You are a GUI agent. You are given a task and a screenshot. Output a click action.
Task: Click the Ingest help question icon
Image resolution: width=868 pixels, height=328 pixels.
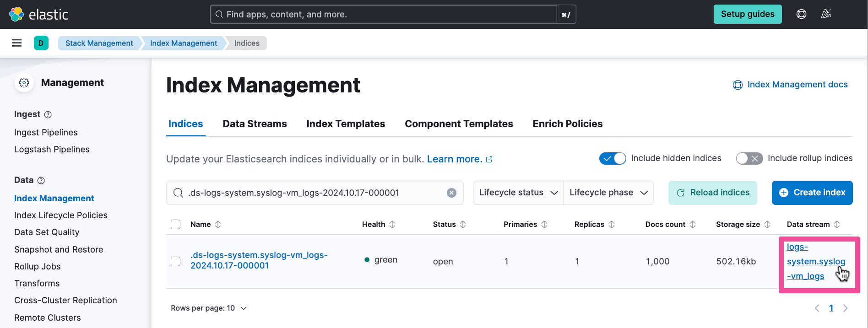point(48,114)
